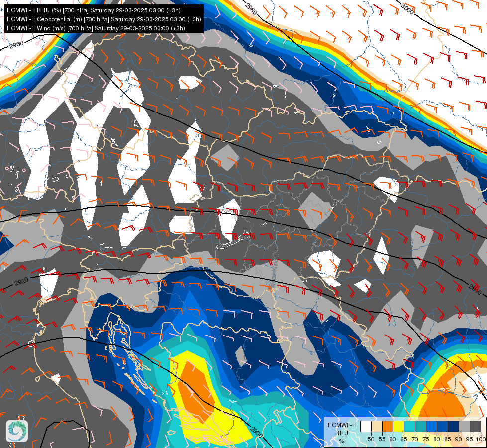This screenshot has width=487, height=448.
Task: Click the legend value 55
Action: coord(382,439)
